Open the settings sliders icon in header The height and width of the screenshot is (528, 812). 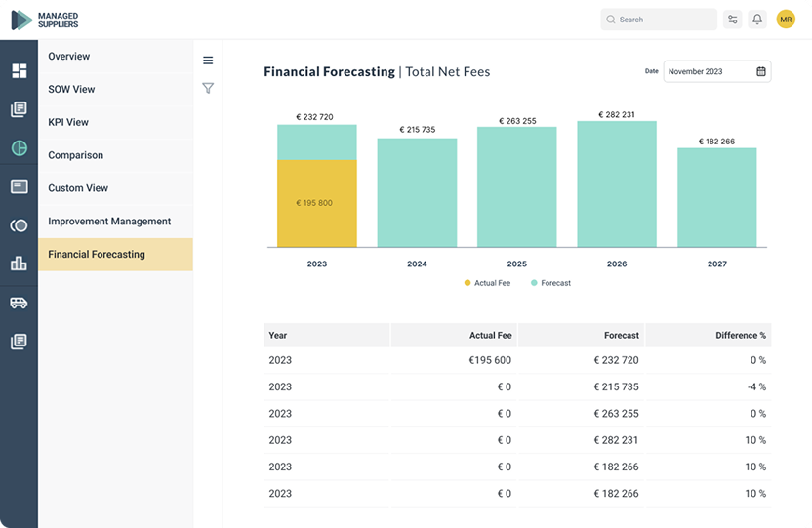coord(733,20)
